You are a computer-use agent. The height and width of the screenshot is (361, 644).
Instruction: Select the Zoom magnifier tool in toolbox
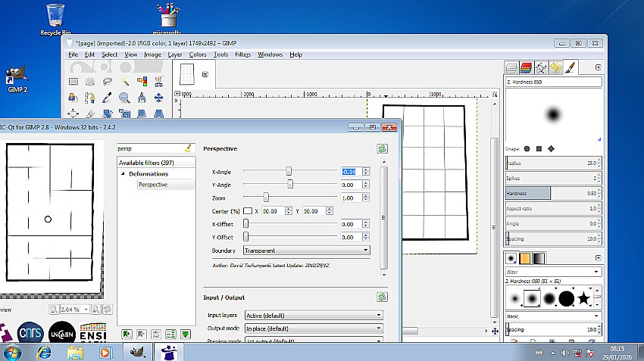pos(125,98)
